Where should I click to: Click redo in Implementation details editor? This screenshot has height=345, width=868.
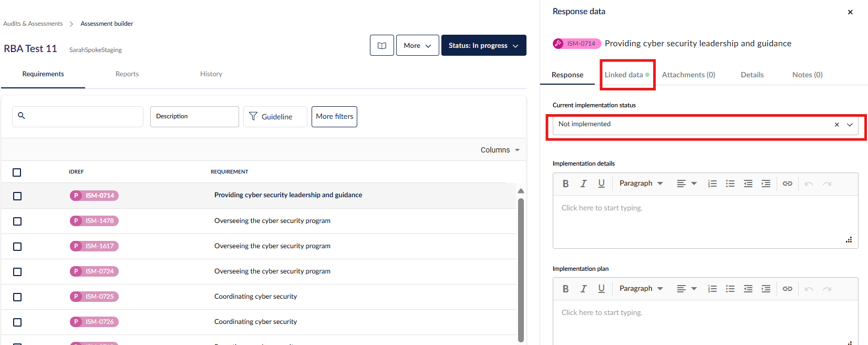click(x=827, y=184)
